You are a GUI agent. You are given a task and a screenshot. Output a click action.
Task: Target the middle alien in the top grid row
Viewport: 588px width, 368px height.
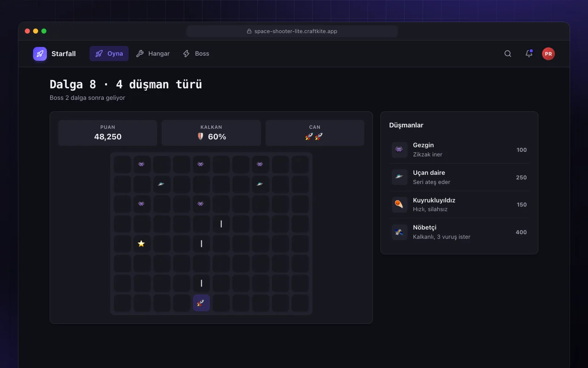(x=201, y=164)
